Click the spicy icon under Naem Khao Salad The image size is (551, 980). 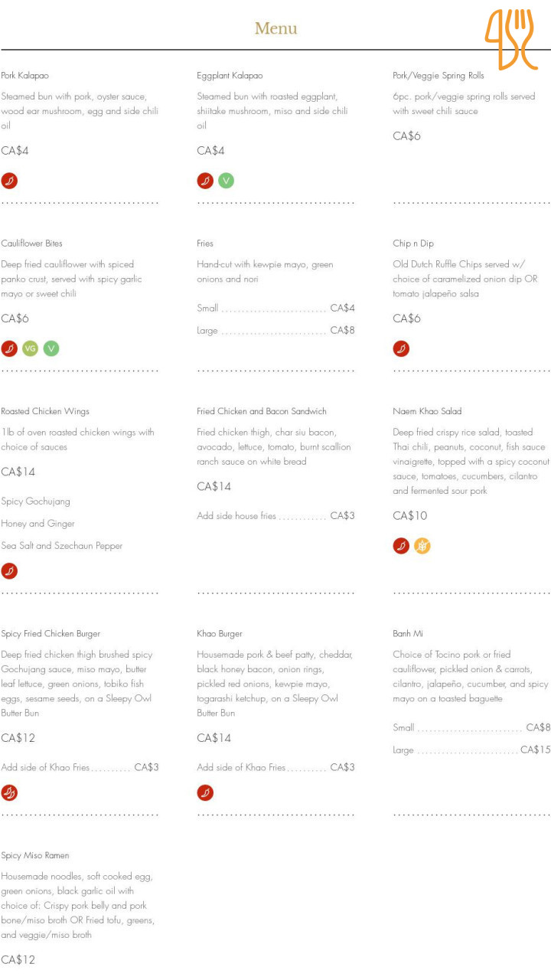point(401,546)
